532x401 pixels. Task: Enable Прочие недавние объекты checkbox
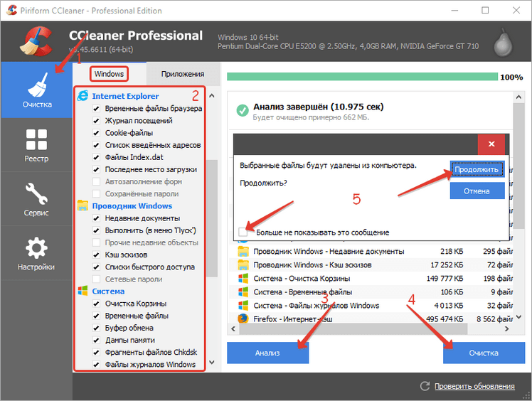[x=96, y=242]
